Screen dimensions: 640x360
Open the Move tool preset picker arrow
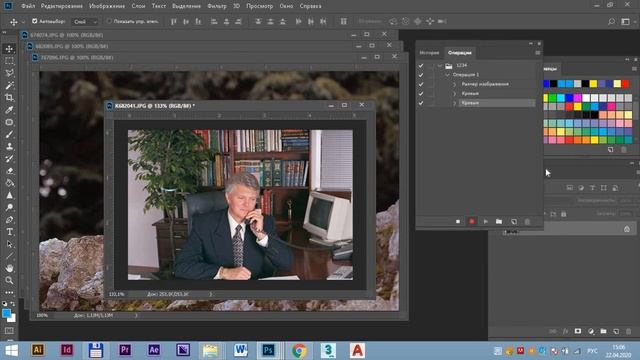pyautogui.click(x=22, y=22)
